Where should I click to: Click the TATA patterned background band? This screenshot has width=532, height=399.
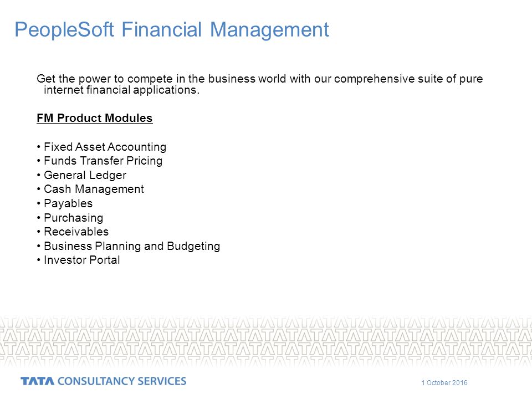(x=266, y=341)
